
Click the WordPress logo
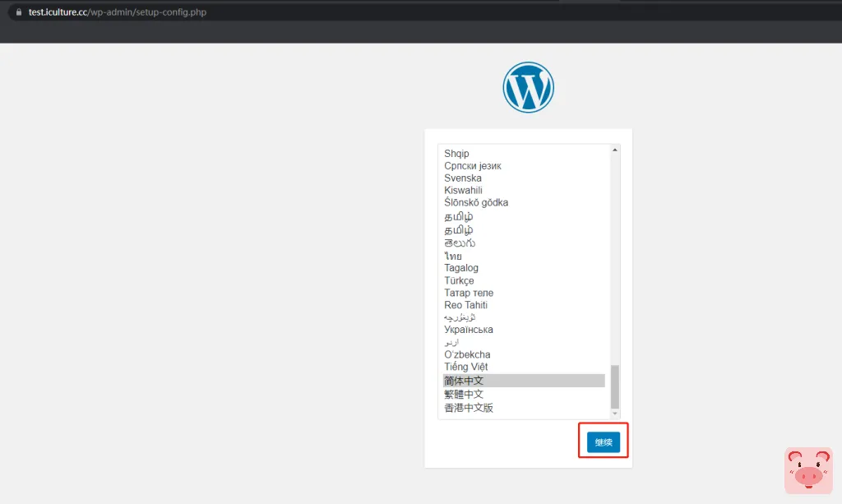(529, 87)
